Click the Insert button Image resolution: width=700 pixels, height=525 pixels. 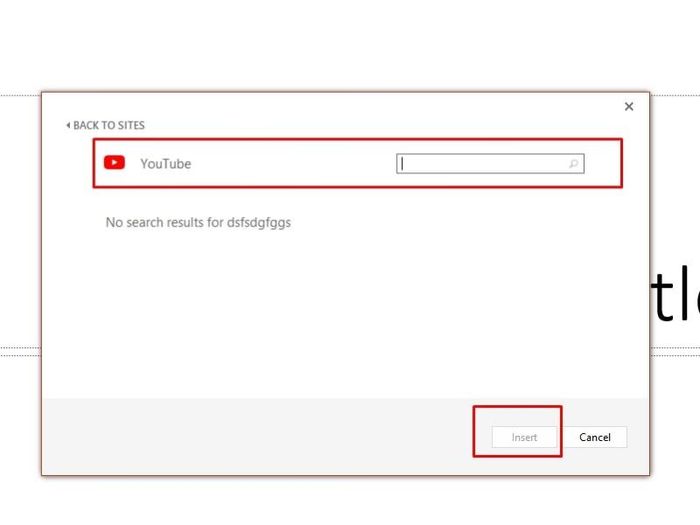(525, 437)
